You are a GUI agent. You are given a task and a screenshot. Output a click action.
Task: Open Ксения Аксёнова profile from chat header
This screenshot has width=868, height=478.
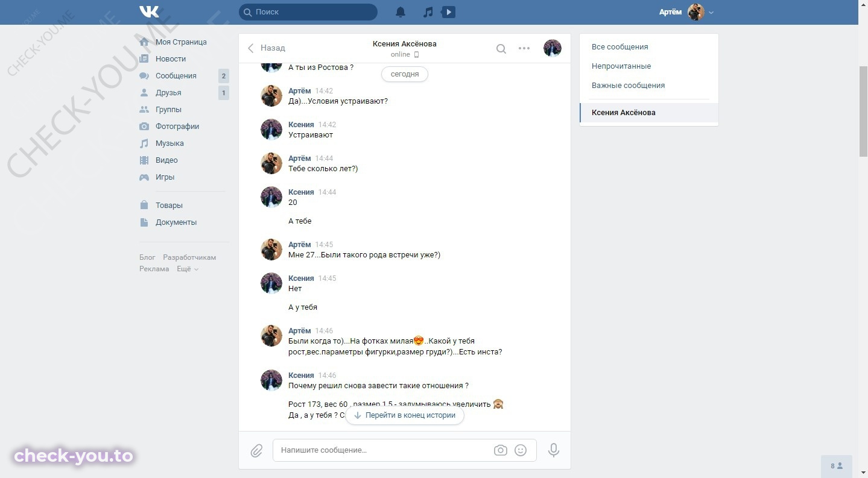(x=404, y=44)
